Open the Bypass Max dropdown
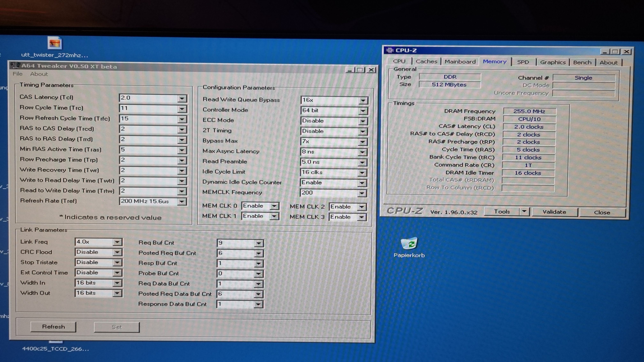644x362 pixels. click(363, 142)
